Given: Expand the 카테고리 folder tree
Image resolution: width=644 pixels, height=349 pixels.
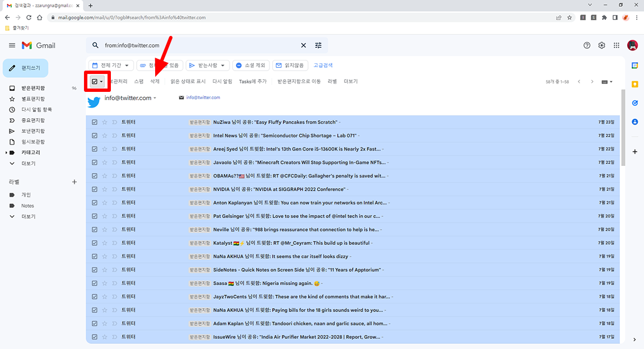Looking at the screenshot, I should click(6, 152).
